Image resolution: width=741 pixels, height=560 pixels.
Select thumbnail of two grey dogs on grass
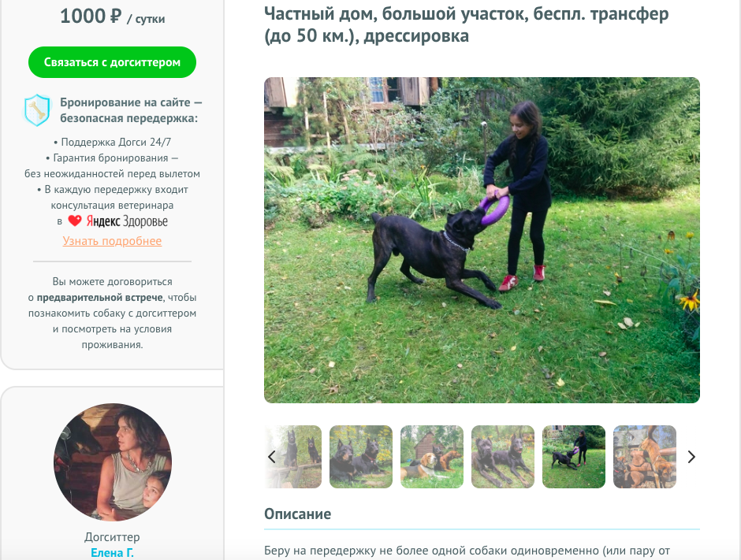click(x=503, y=457)
